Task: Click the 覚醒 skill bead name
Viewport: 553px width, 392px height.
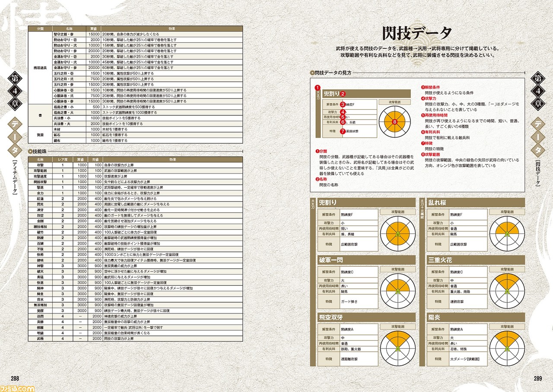Action: (41, 310)
